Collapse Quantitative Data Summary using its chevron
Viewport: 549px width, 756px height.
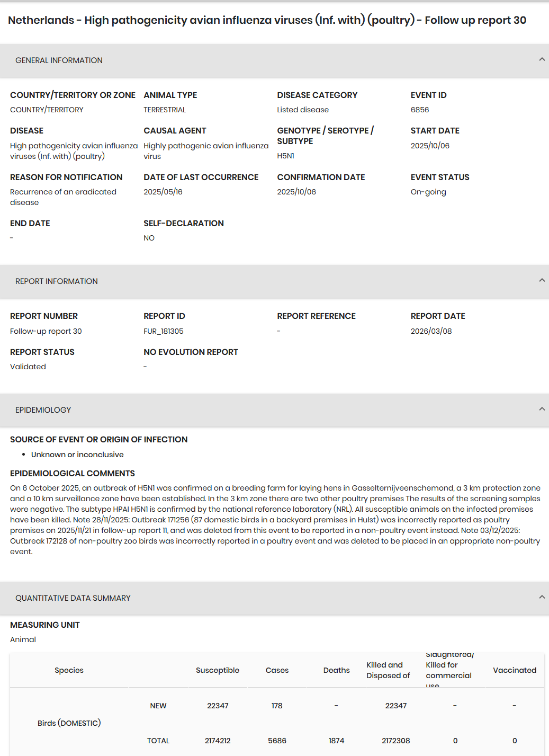542,597
